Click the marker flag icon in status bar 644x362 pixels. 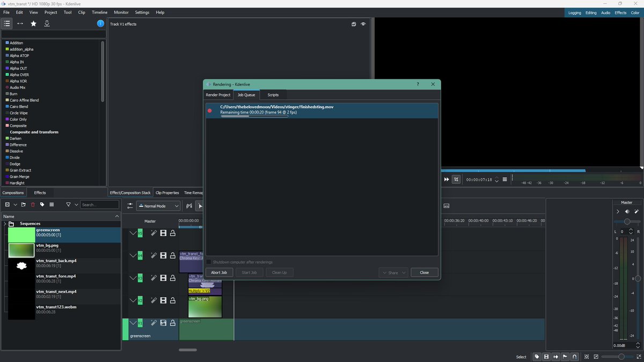pyautogui.click(x=565, y=357)
